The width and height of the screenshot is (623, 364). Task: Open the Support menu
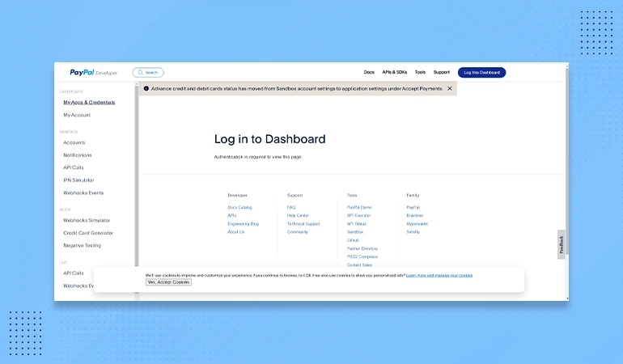point(442,72)
